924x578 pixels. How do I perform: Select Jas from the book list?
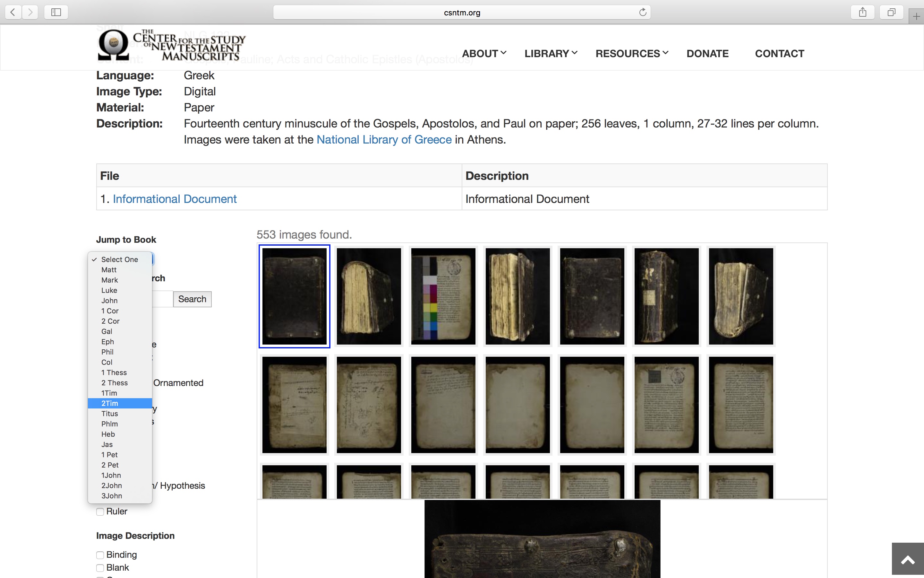pos(120,445)
